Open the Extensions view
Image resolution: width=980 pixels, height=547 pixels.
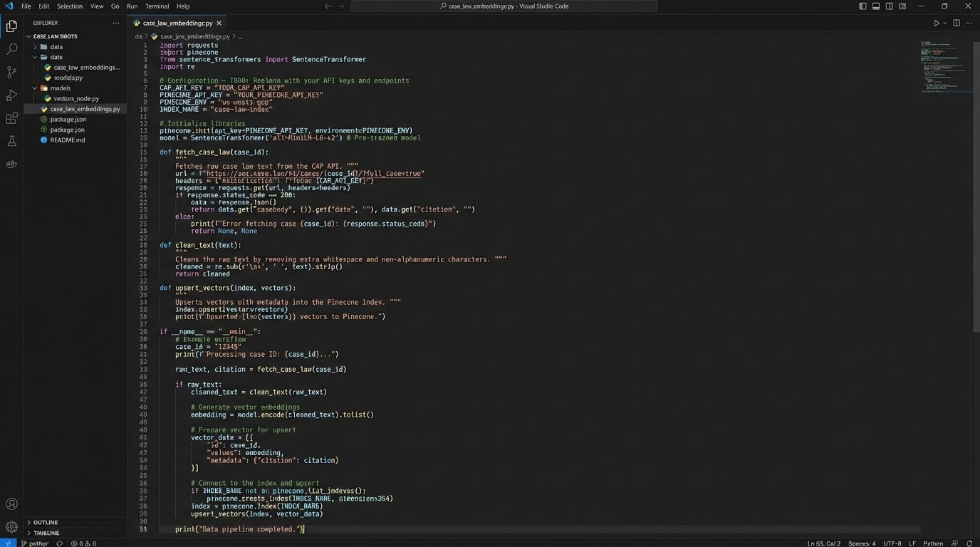tap(11, 118)
